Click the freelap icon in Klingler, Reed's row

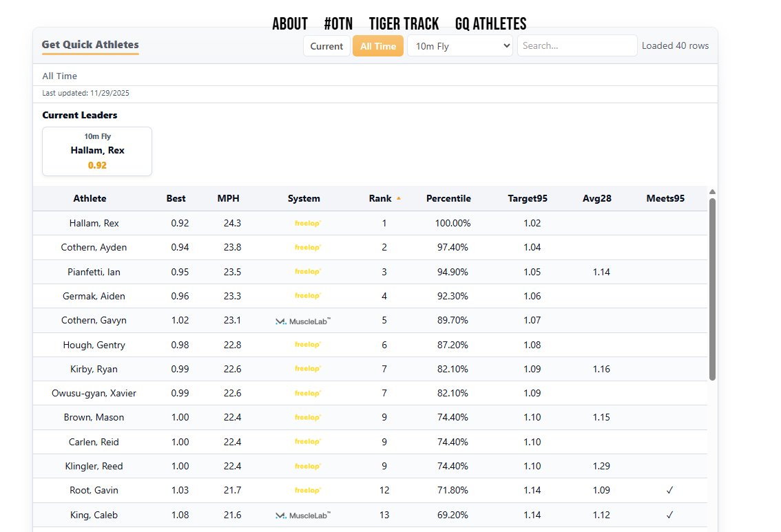305,466
